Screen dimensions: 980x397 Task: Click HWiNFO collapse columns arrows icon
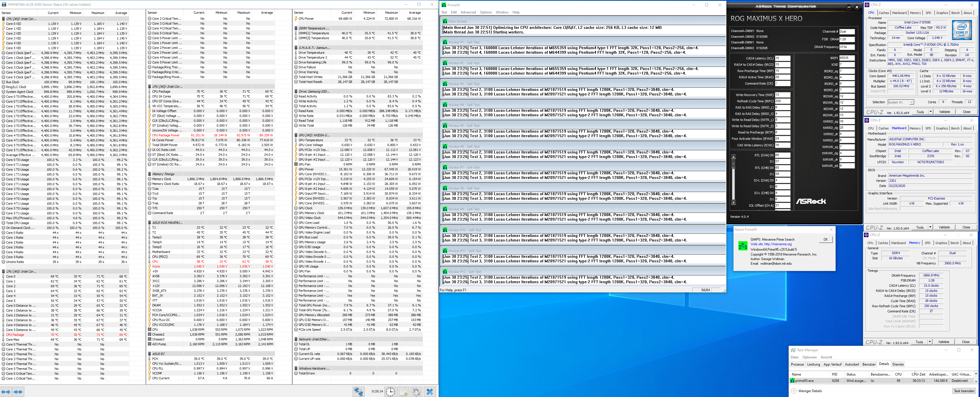click(18, 392)
